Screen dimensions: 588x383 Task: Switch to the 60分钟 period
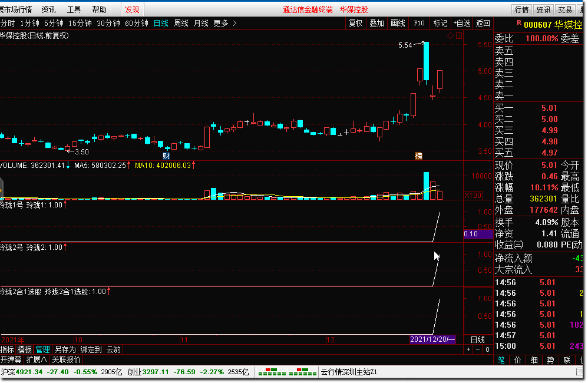tap(137, 23)
